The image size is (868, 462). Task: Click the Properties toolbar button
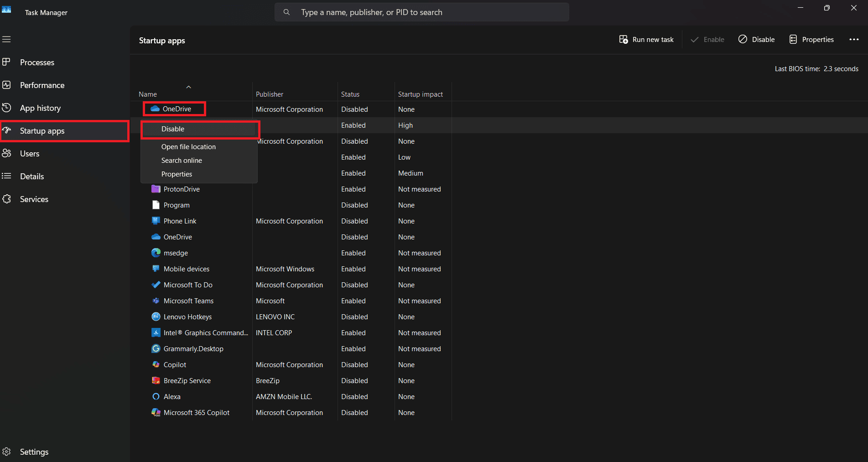811,40
